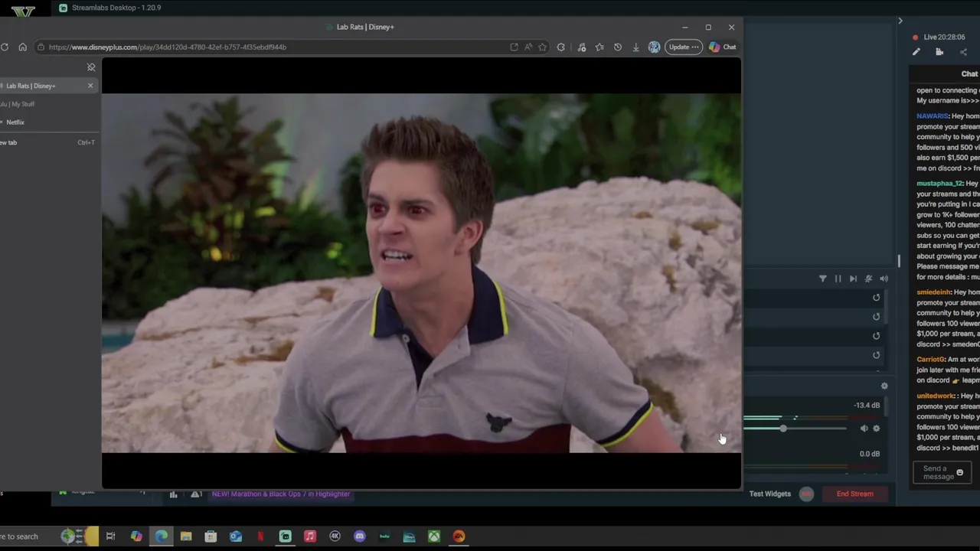Add this page to favorites with the star icon
Image resolution: width=980 pixels, height=551 pixels.
[543, 47]
